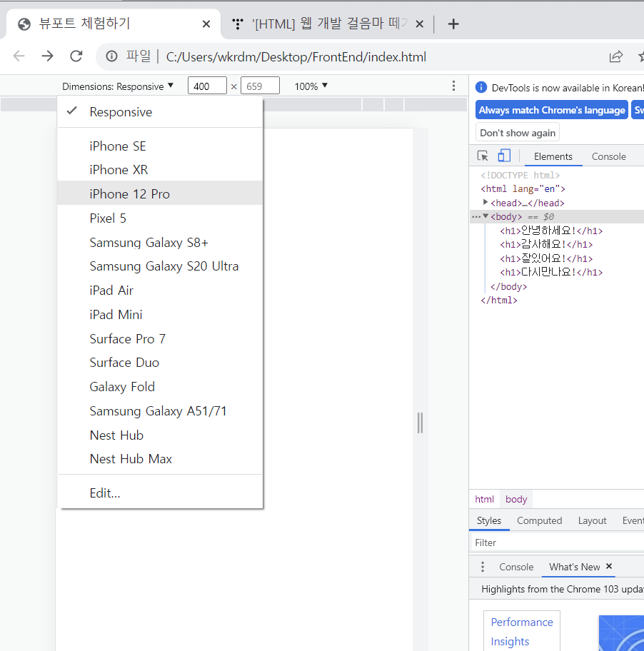Close the [HTML] 웹 개발 걸음마 tab
Viewport: 644px width, 651px height.
[x=419, y=24]
